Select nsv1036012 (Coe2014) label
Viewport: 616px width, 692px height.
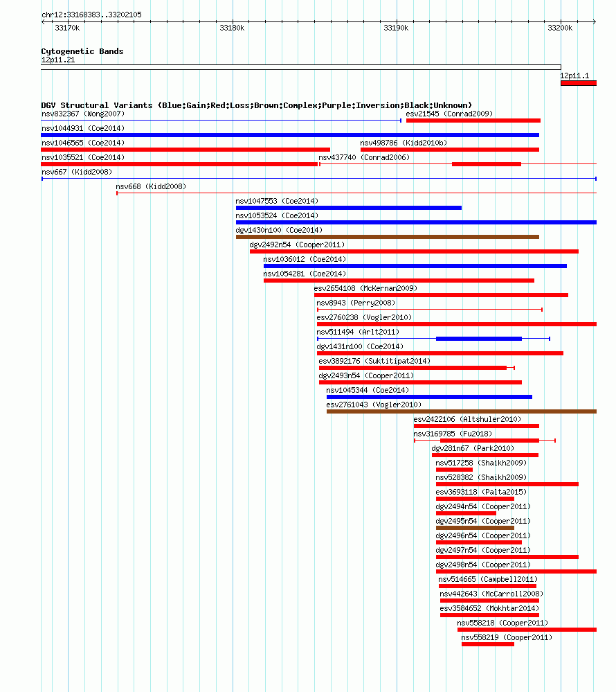[x=305, y=260]
